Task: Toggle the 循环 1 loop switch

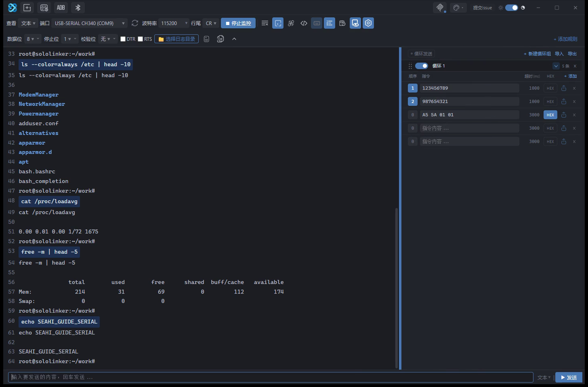Action: [x=422, y=66]
